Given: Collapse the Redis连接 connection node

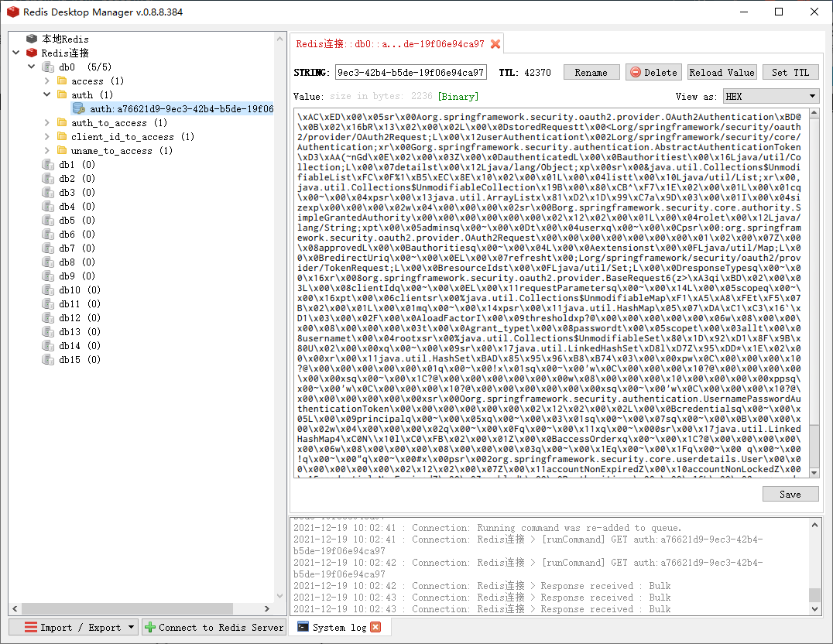Looking at the screenshot, I should [16, 53].
